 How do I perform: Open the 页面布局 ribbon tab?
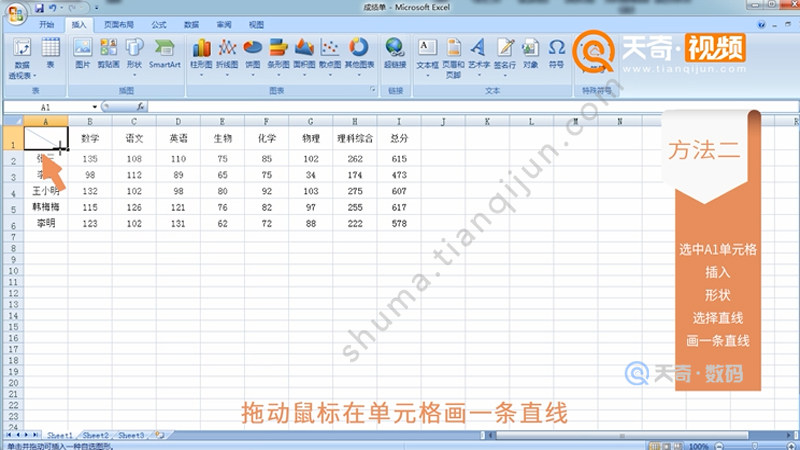click(x=119, y=24)
